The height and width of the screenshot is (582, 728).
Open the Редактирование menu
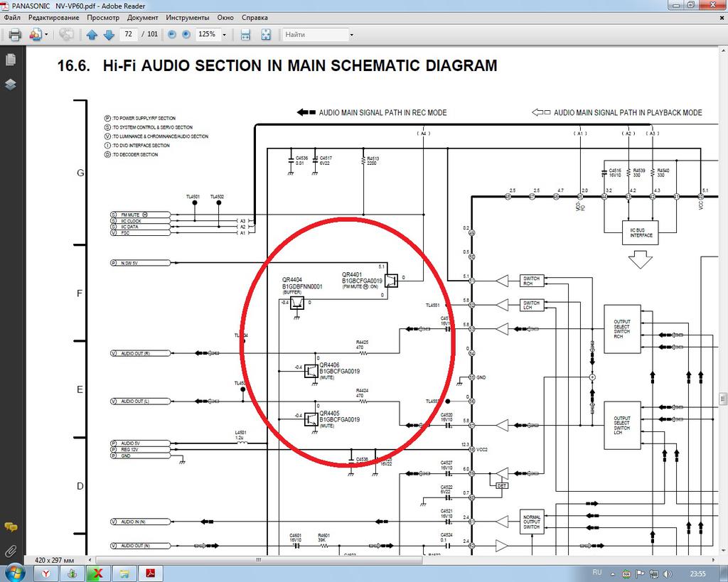coord(54,18)
